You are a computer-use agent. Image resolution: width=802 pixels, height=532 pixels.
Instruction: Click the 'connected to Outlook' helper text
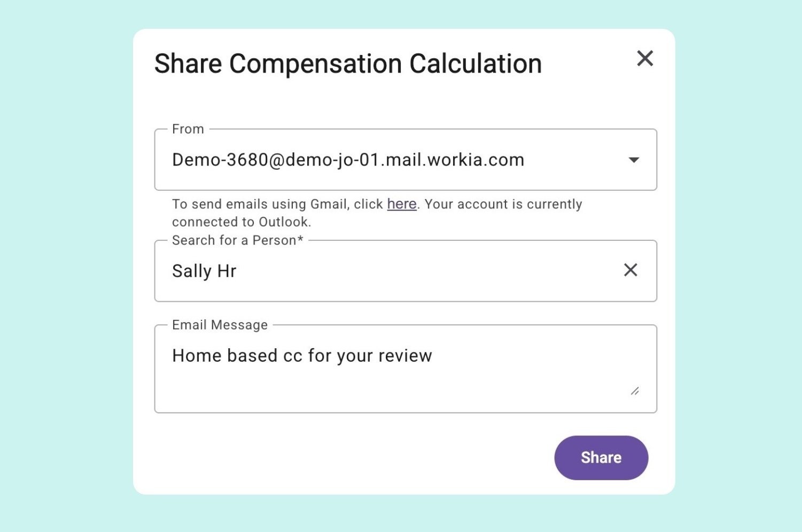point(241,222)
